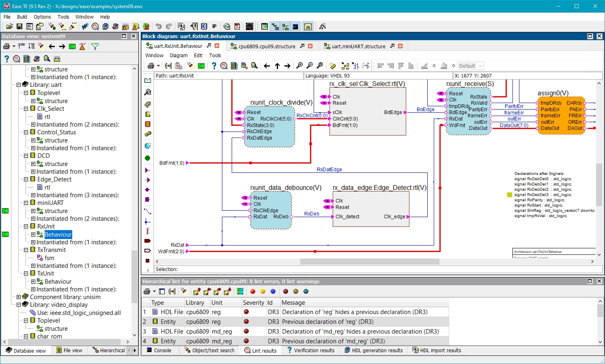Open the Console tab
The height and width of the screenshot is (364, 605).
pyautogui.click(x=162, y=351)
